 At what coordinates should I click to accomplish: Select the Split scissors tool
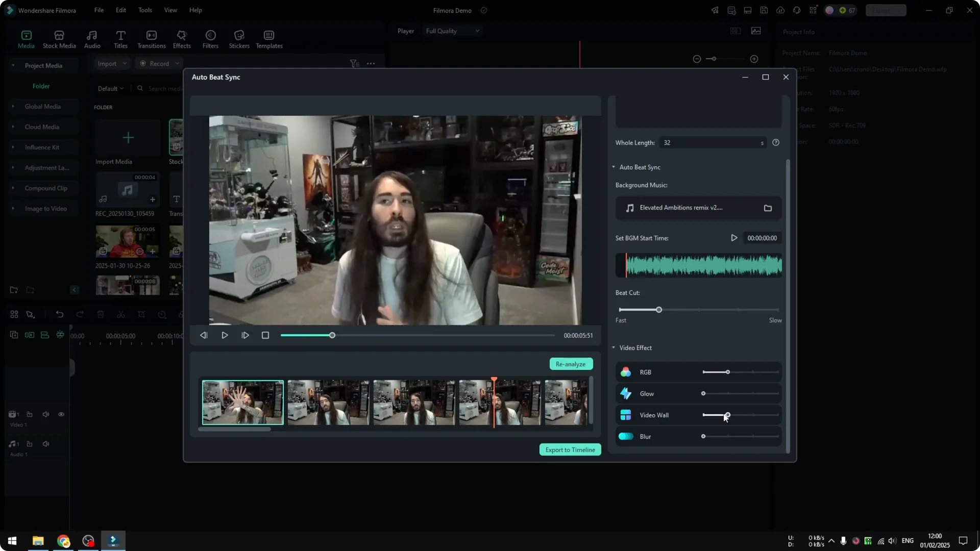121,314
